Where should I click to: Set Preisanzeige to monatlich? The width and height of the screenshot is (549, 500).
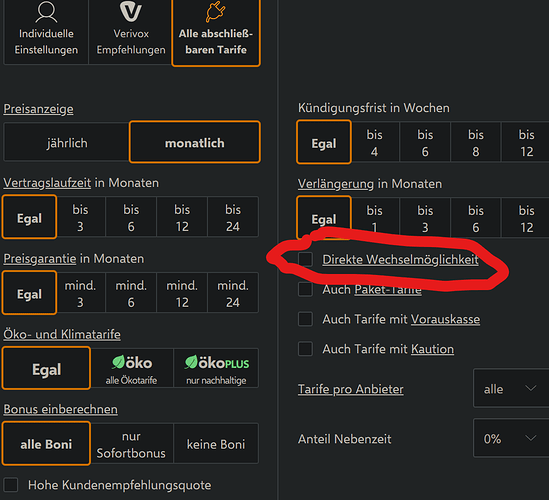click(x=195, y=142)
